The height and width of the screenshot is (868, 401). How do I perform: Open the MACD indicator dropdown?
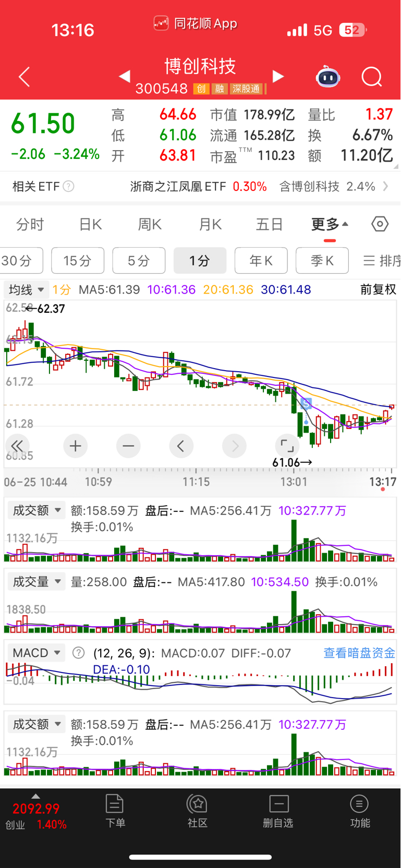coord(36,653)
